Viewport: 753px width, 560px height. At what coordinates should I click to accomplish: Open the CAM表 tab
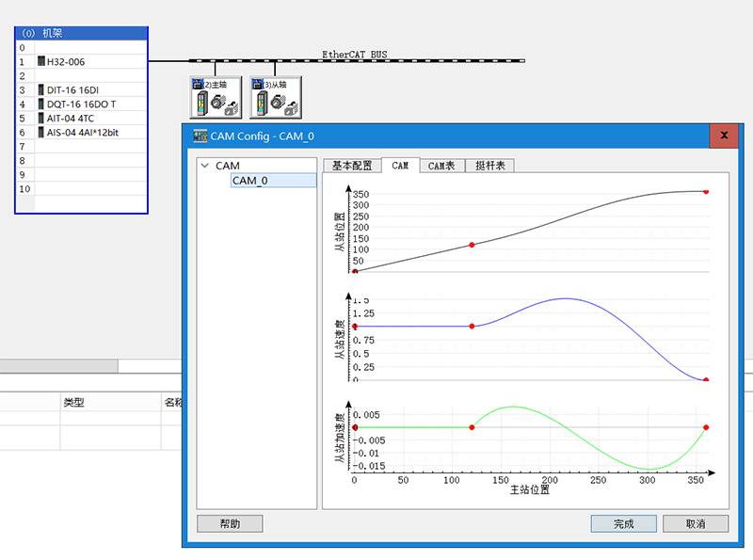441,166
